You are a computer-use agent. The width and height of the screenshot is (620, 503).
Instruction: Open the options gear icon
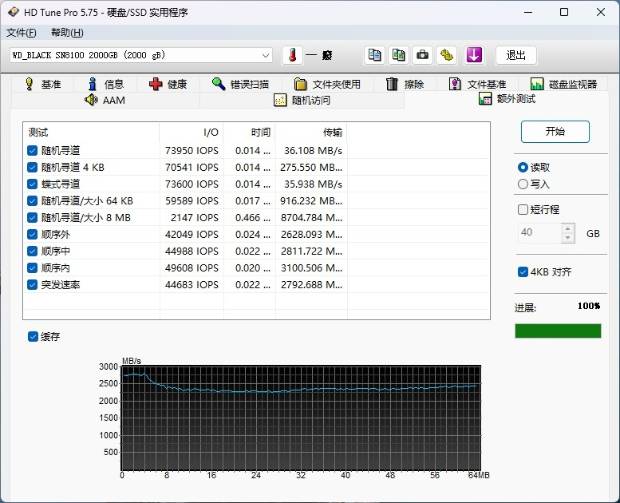446,55
